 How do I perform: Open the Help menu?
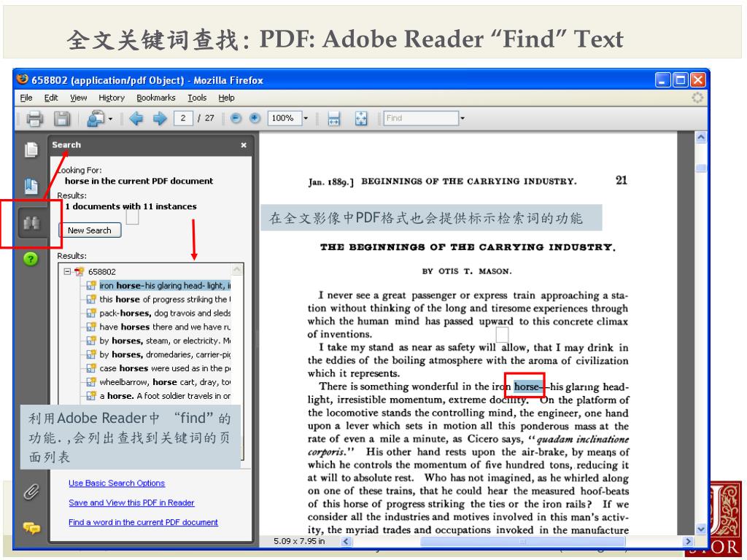pos(226,98)
